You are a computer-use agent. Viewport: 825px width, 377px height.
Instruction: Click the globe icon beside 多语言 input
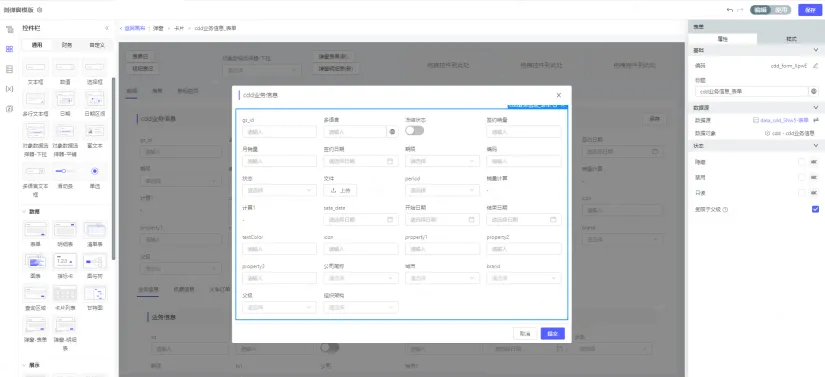click(x=392, y=132)
